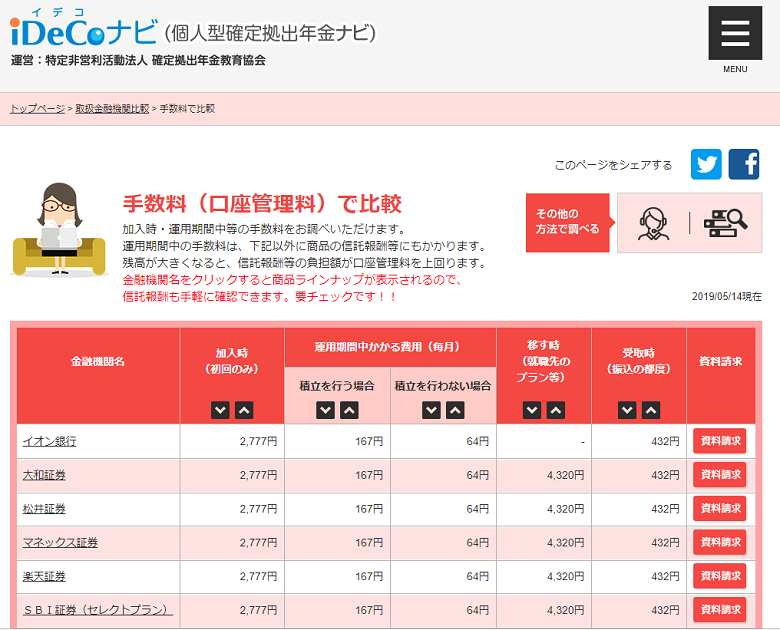Sort 積立を行う場合 column descending arrow
780x630 pixels.
(x=325, y=411)
